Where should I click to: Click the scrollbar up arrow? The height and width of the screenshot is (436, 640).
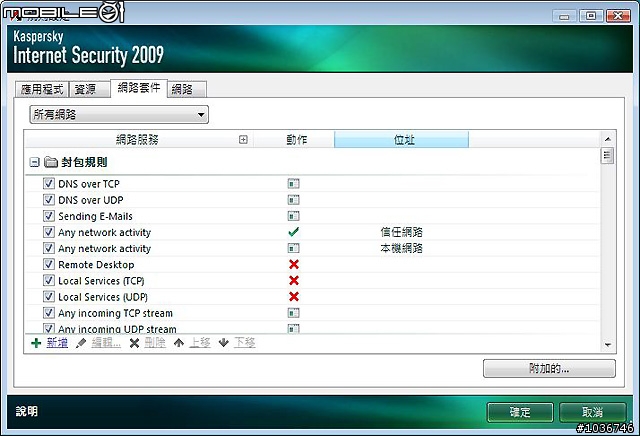pos(608,139)
